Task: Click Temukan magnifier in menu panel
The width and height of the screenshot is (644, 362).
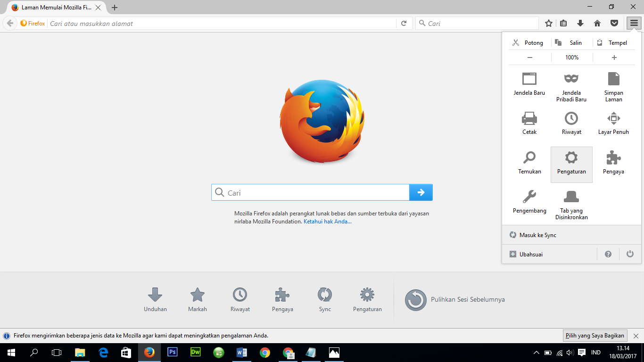Action: 529,164
